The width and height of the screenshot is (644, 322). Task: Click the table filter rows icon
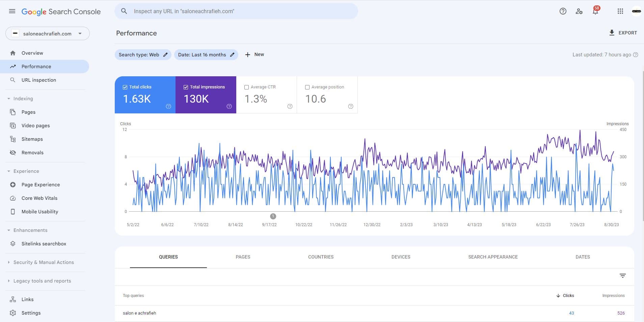point(622,276)
